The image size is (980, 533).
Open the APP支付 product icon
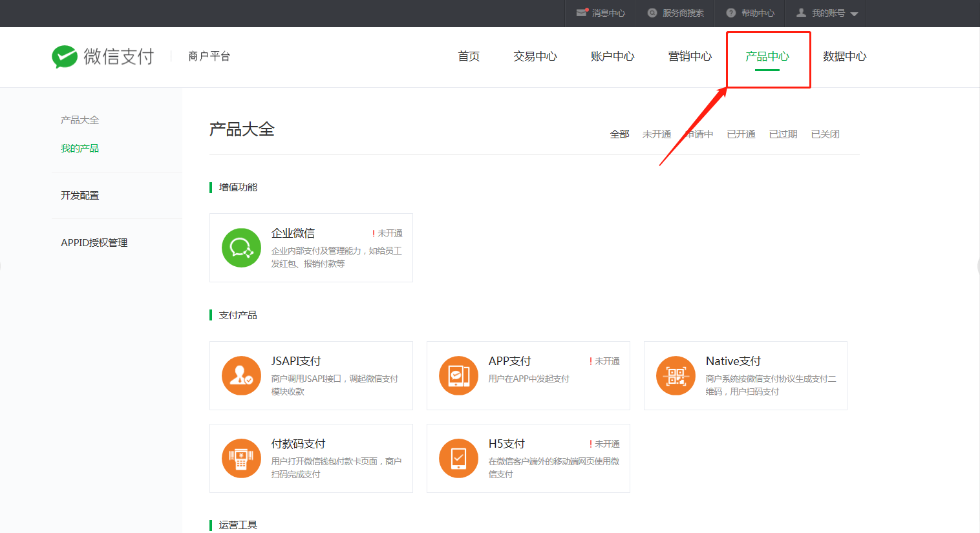tap(458, 375)
